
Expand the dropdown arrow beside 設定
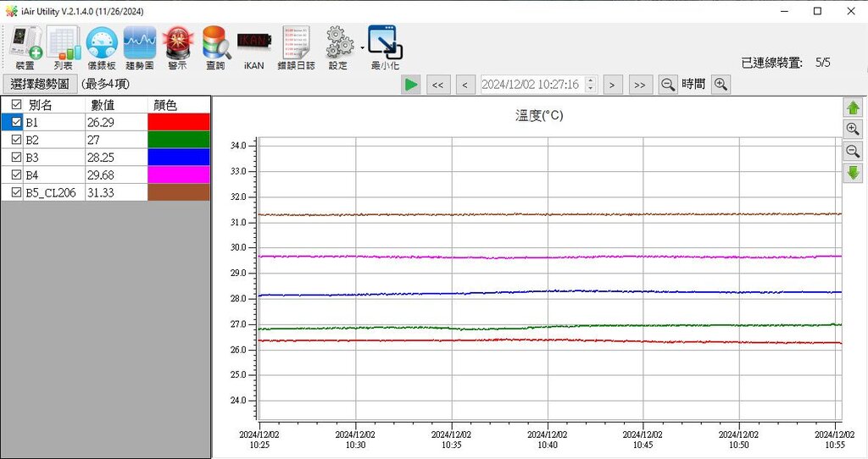(363, 47)
